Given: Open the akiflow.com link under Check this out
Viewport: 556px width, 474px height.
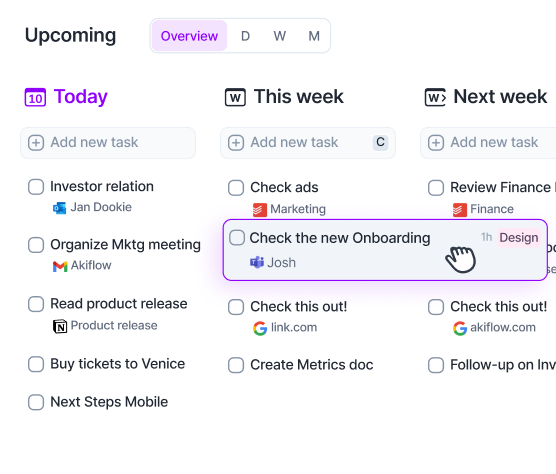Looking at the screenshot, I should click(x=503, y=327).
